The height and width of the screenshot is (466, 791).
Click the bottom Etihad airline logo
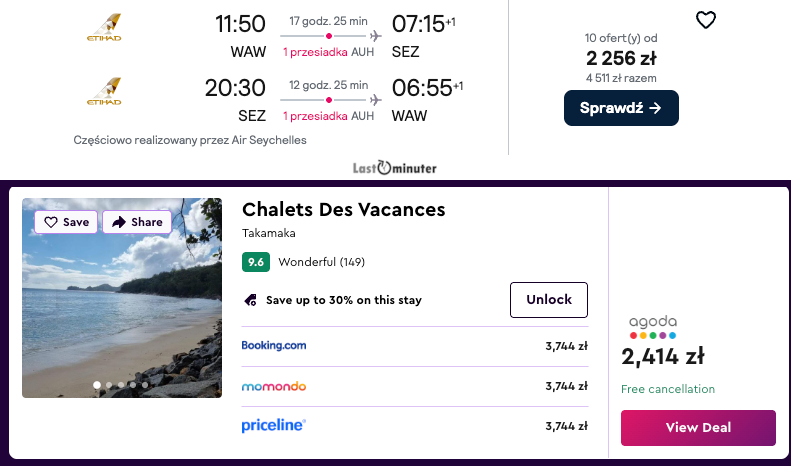click(104, 89)
